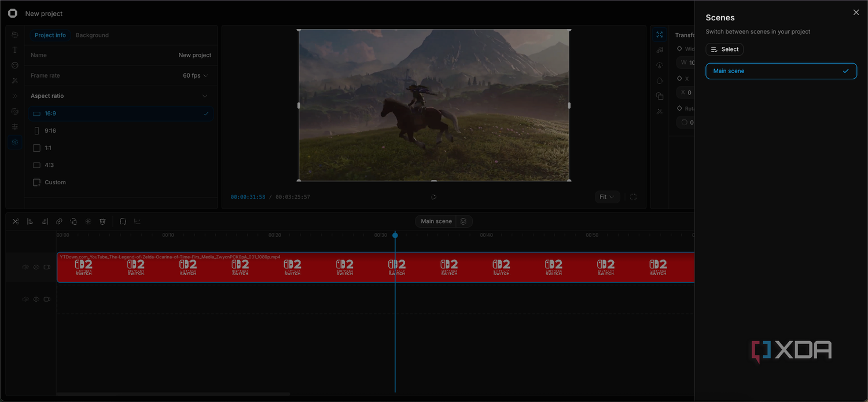
Task: Open the Transform properties tab icon
Action: coord(660,35)
